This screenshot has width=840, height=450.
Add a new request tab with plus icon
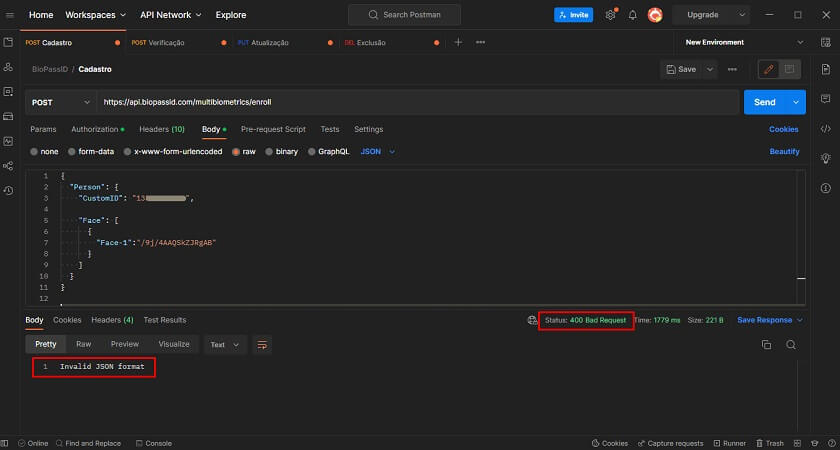(x=458, y=42)
